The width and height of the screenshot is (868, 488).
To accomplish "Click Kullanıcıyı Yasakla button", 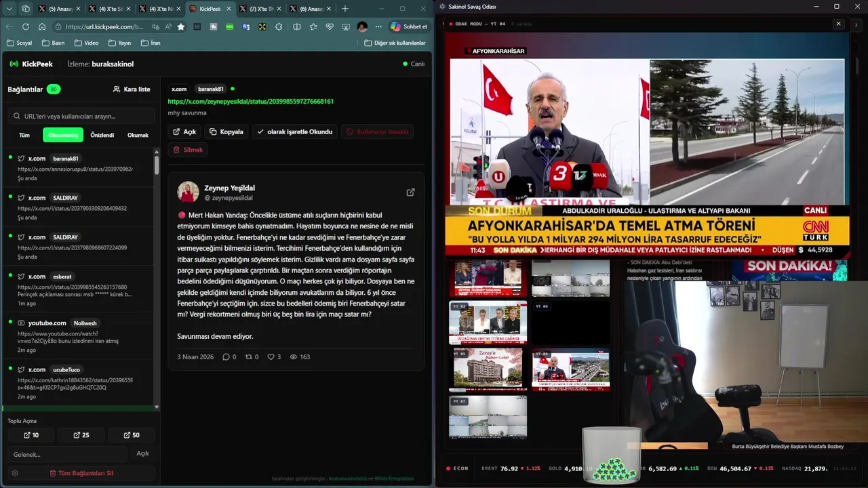I will 377,131.
